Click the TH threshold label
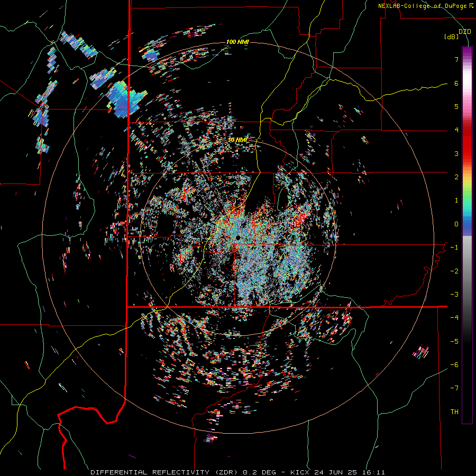Screen dimensions: 476x476 (454, 411)
